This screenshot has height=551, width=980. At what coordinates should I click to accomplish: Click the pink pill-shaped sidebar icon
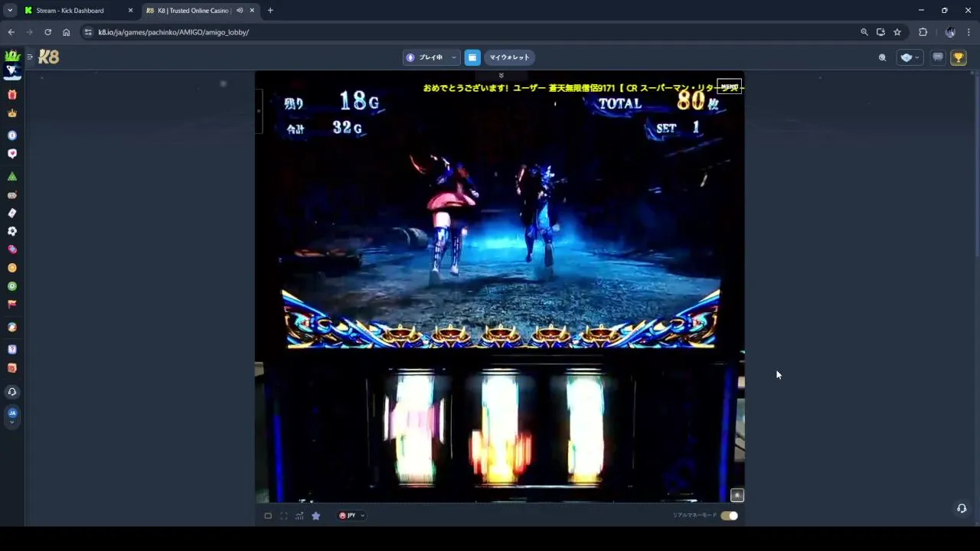pyautogui.click(x=11, y=249)
